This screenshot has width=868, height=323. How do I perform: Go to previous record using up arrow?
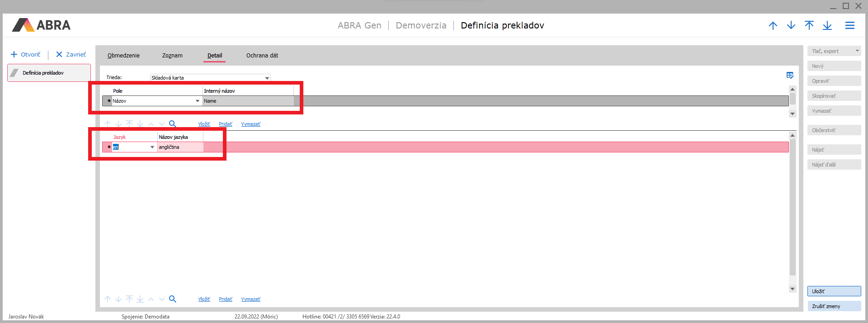coord(773,26)
